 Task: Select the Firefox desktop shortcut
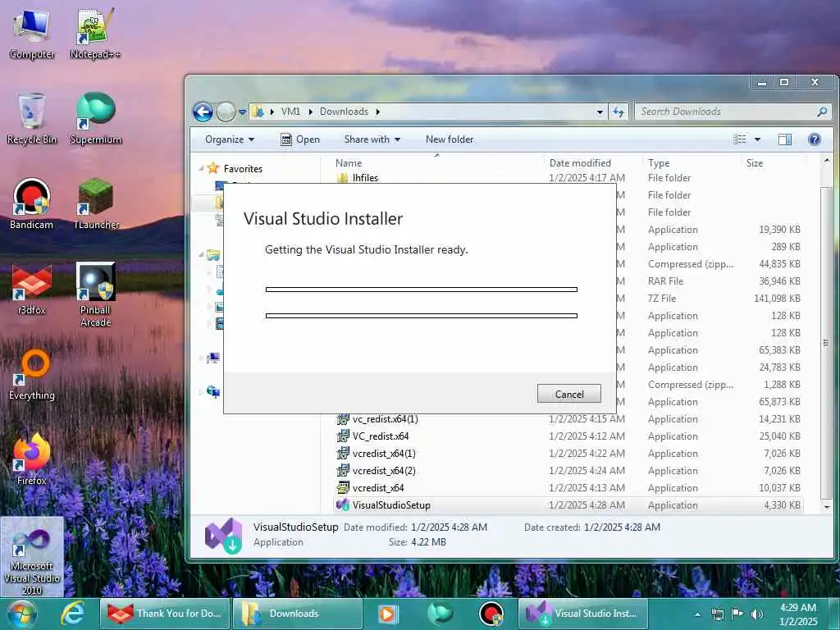click(x=32, y=459)
